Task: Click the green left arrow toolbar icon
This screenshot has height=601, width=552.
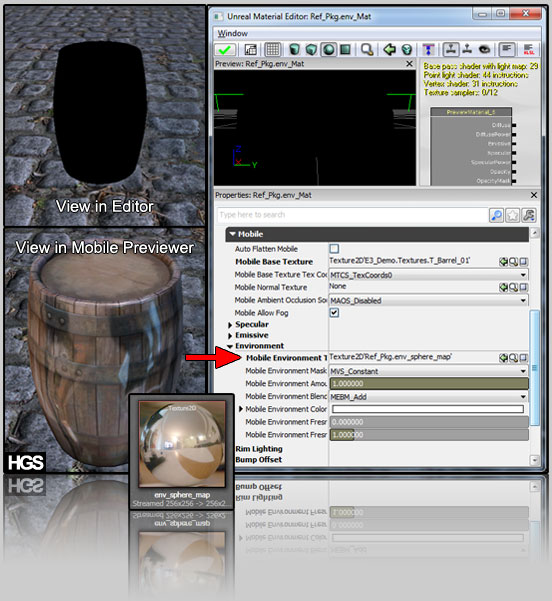Action: pos(389,49)
